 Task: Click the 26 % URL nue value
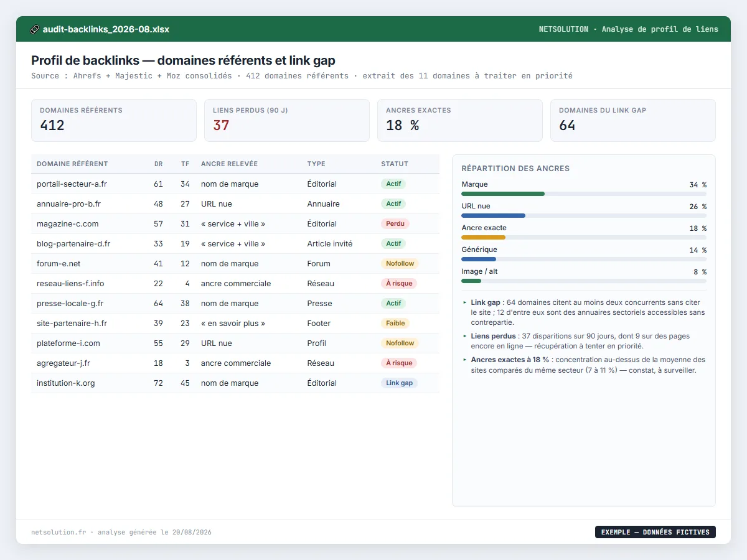(698, 207)
